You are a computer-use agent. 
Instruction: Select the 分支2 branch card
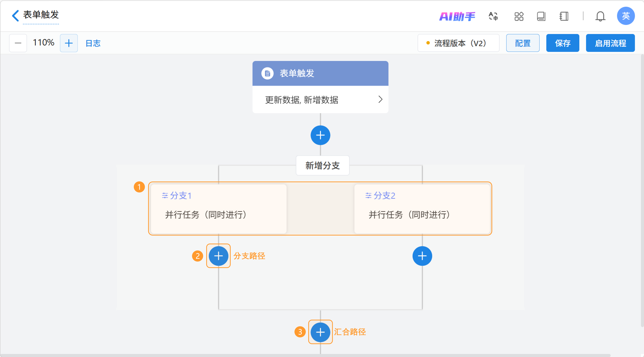click(x=422, y=209)
